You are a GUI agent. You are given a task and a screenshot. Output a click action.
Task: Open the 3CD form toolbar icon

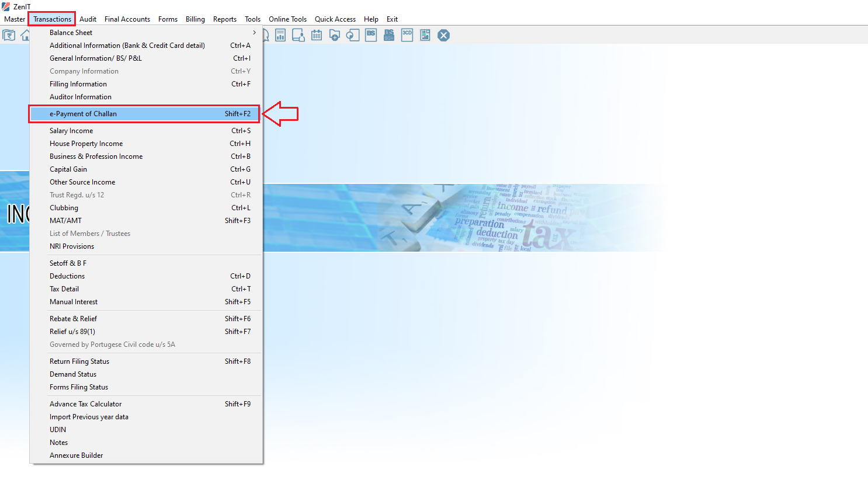click(x=407, y=36)
